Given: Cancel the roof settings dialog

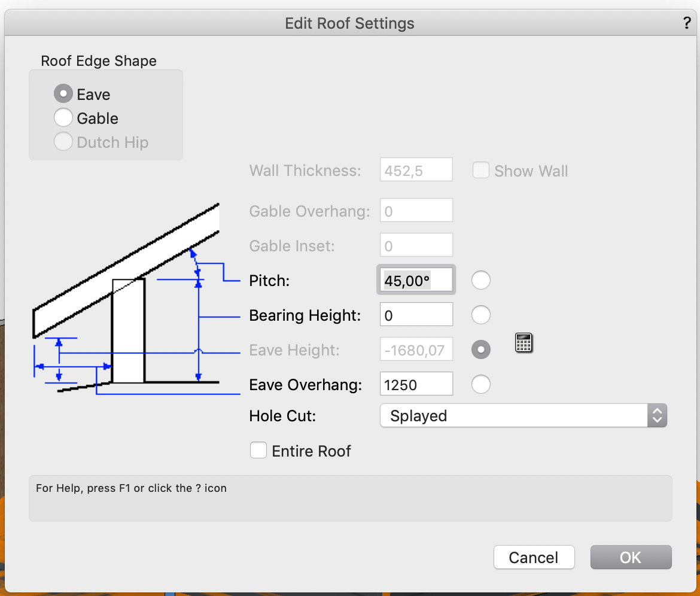Looking at the screenshot, I should coord(534,557).
